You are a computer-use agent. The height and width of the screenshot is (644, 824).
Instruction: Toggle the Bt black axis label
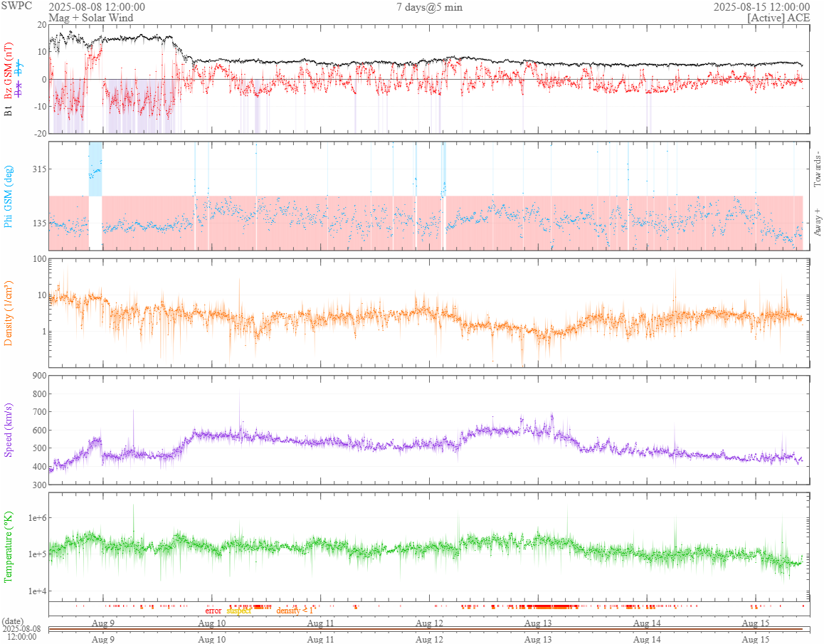coord(8,110)
